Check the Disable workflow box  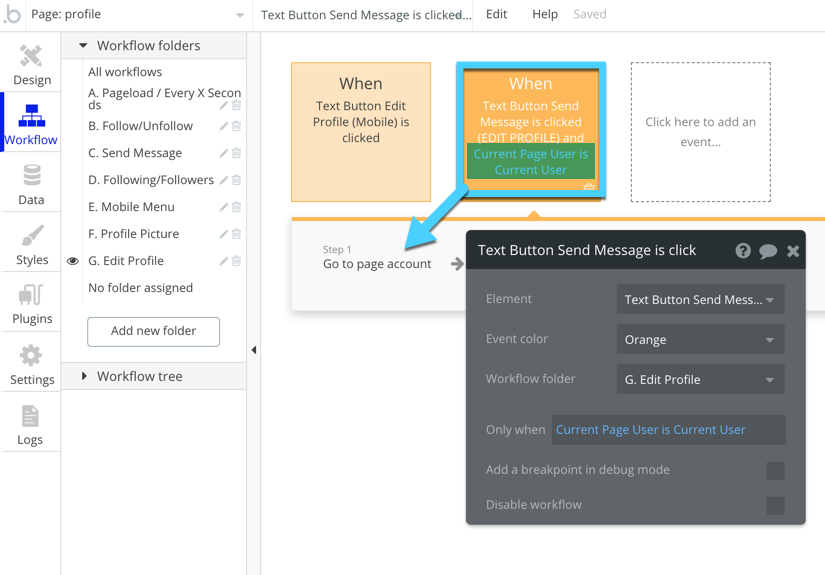click(x=775, y=505)
